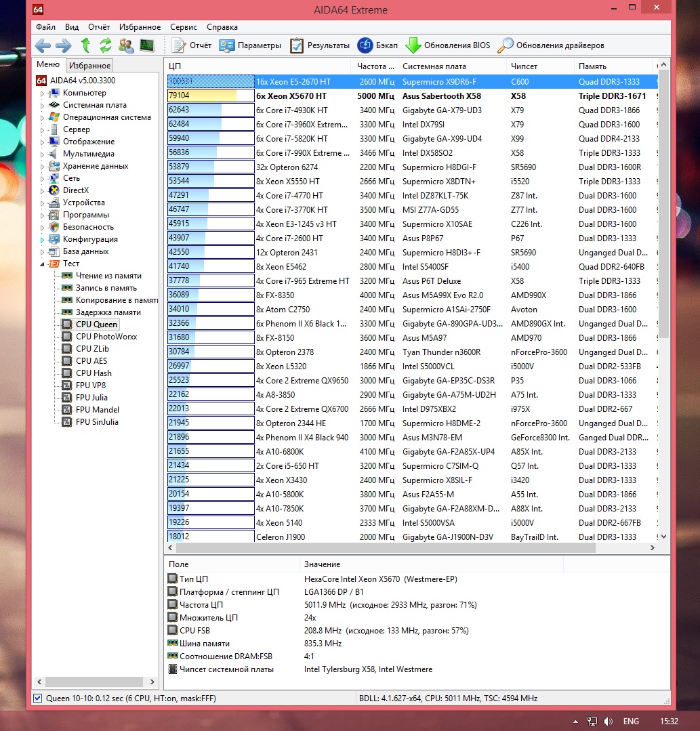Select the 16x Xeon E5-2670 HT row
This screenshot has height=731, width=700.
point(412,81)
